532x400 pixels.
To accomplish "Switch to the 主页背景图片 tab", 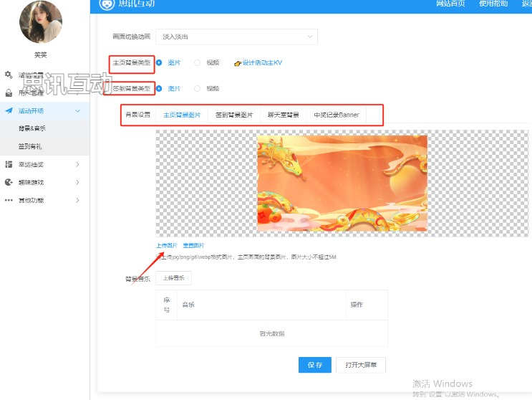I will 182,115.
